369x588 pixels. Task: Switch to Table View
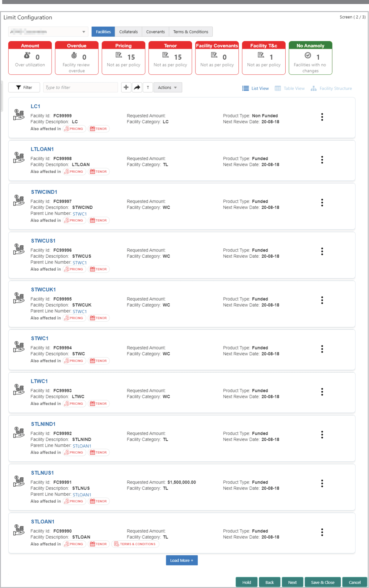290,88
